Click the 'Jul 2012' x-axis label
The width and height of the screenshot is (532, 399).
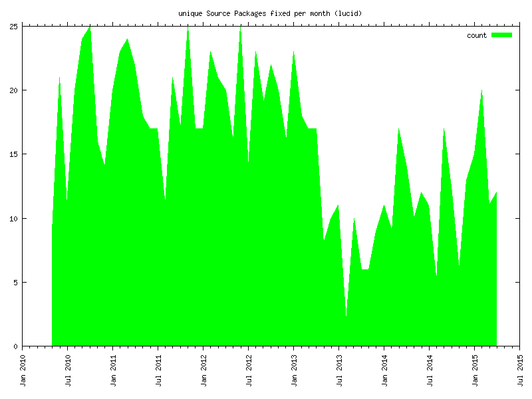(x=249, y=370)
